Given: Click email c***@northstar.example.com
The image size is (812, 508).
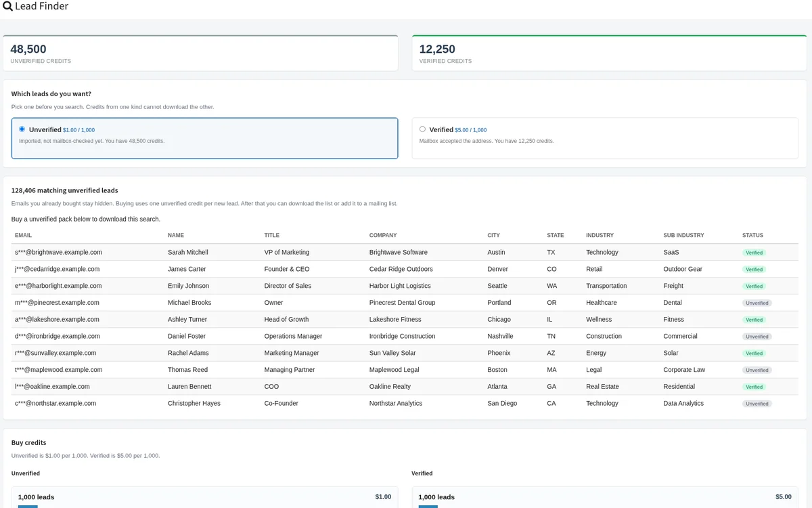Looking at the screenshot, I should pyautogui.click(x=55, y=403).
